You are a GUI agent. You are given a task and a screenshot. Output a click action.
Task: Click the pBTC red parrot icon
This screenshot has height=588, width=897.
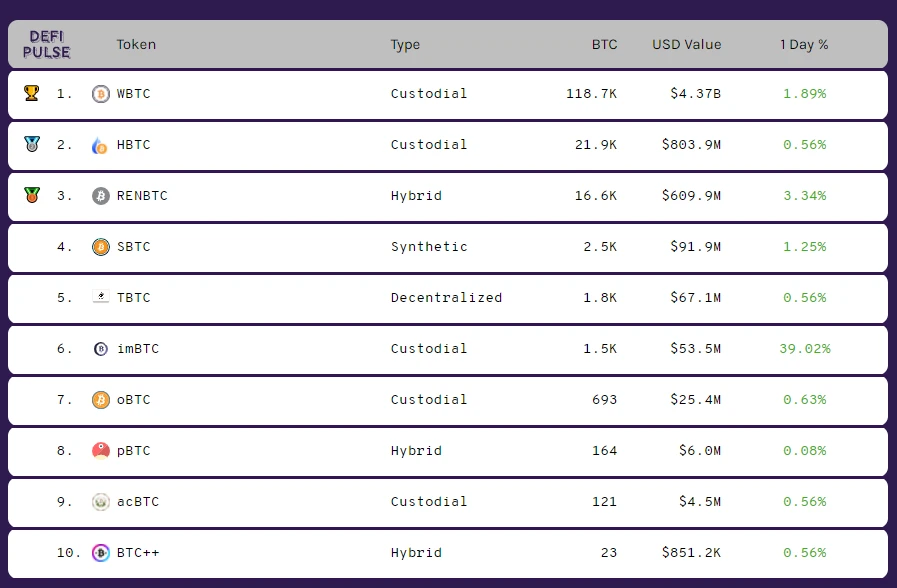pos(101,451)
